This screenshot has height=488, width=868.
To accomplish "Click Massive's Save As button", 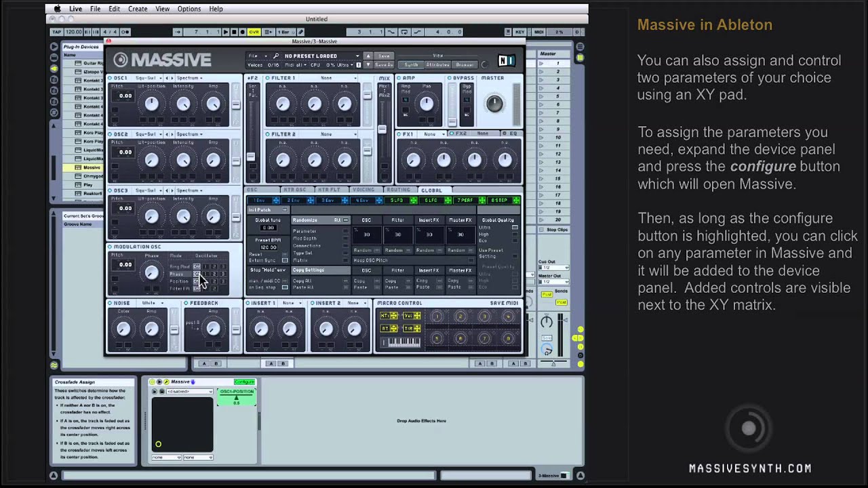I will [x=384, y=64].
